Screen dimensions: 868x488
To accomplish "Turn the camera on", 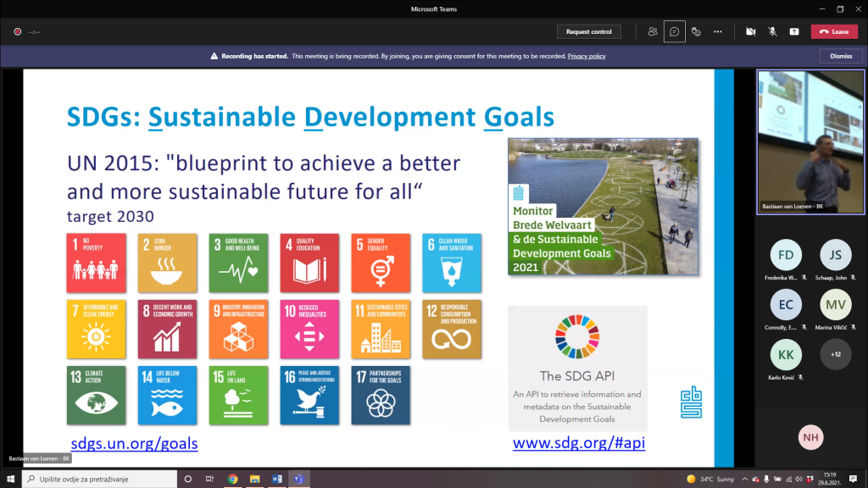I will tap(750, 31).
